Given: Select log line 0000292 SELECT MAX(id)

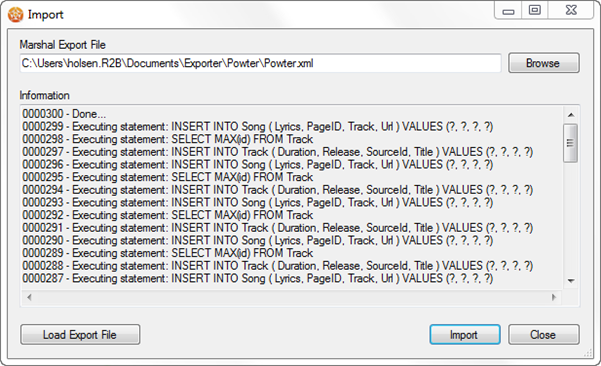Looking at the screenshot, I should [x=167, y=215].
